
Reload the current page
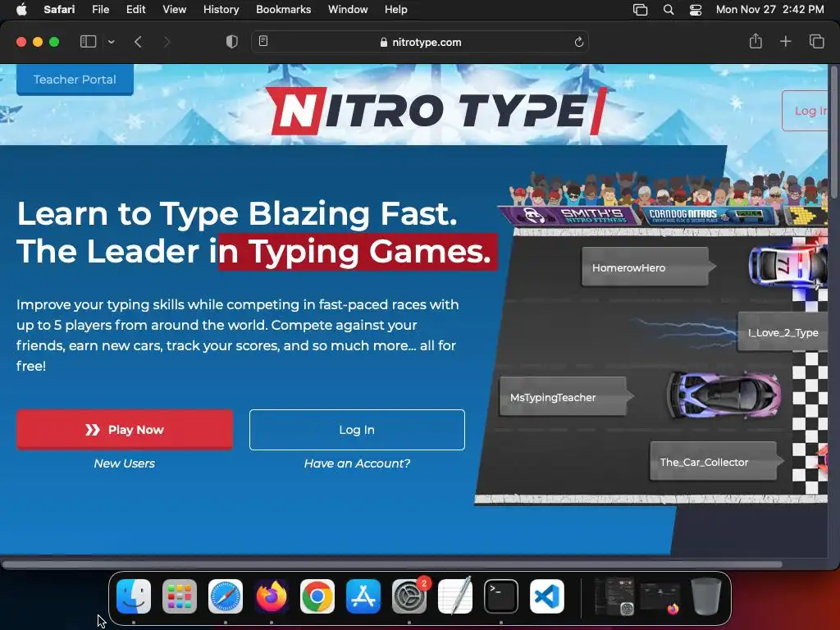pos(578,42)
